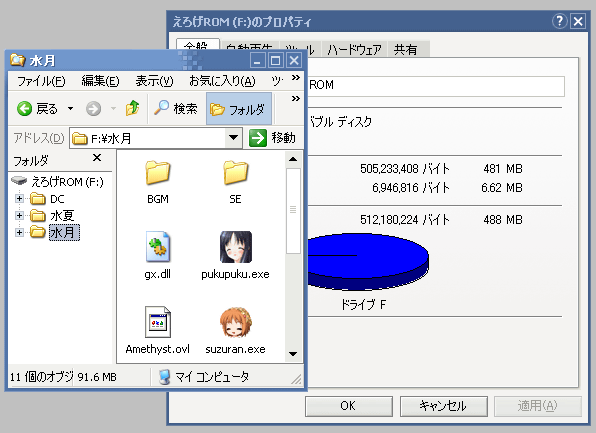The width and height of the screenshot is (596, 433).
Task: Switch to the ハードウェア tab
Action: click(x=354, y=49)
